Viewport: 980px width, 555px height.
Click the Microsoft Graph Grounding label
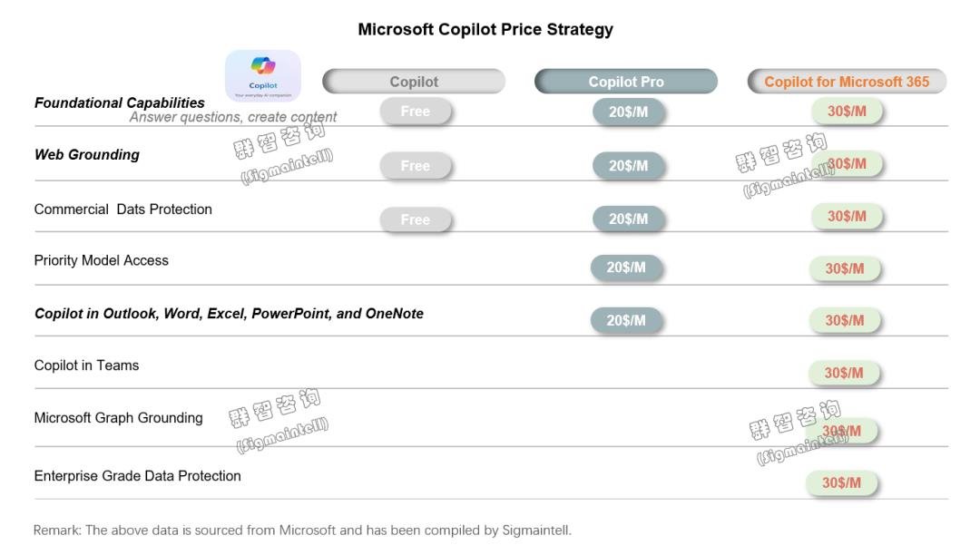[x=118, y=418]
